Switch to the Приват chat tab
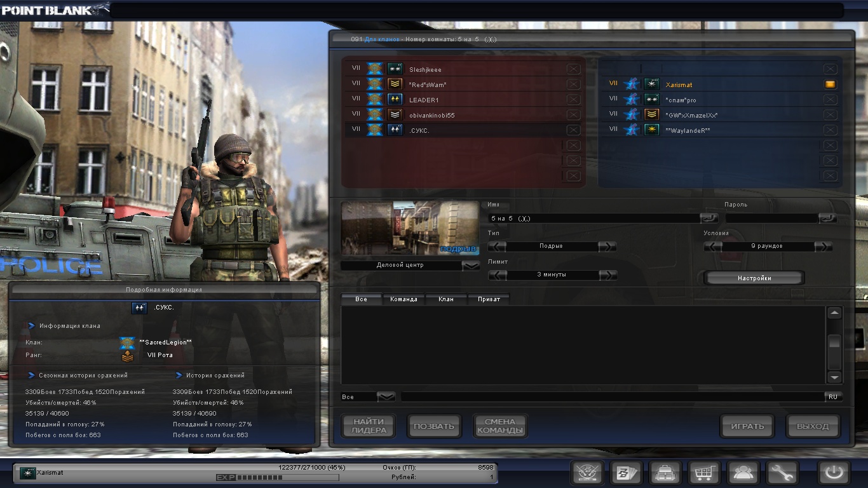The width and height of the screenshot is (868, 488). point(489,299)
